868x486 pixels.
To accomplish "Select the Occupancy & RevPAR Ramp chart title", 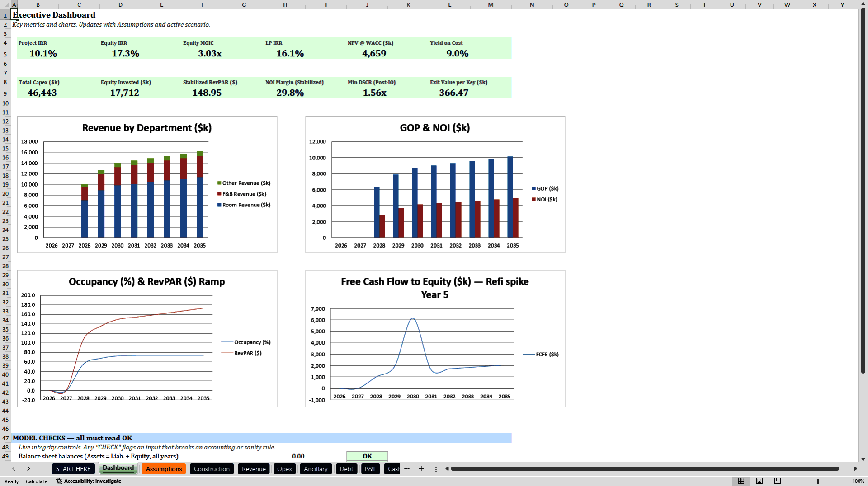I will [147, 281].
